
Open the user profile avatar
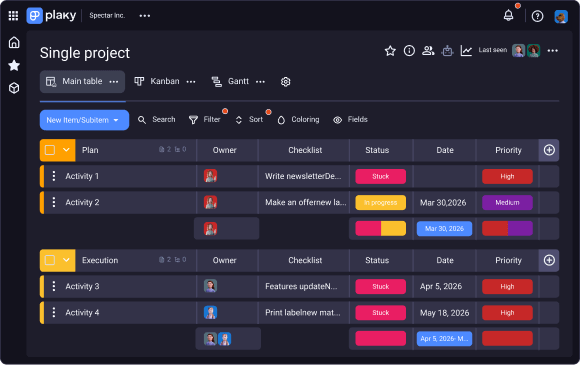coord(561,16)
